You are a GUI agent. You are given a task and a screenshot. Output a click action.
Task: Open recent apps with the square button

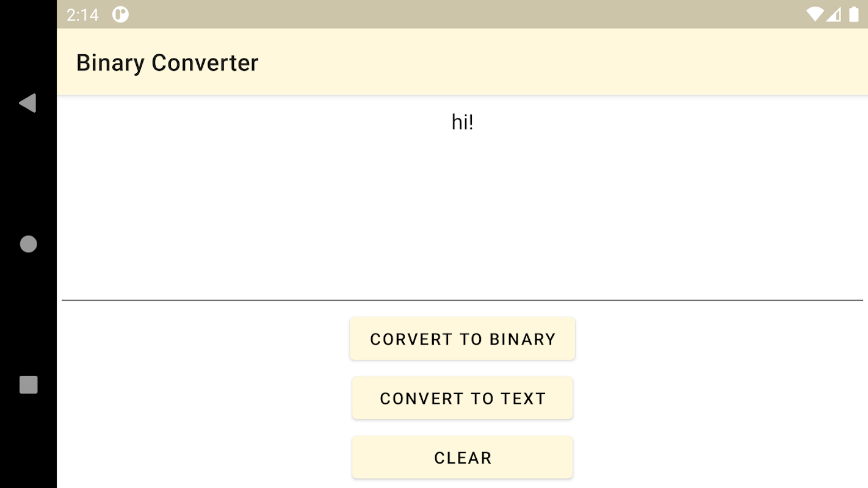[28, 385]
